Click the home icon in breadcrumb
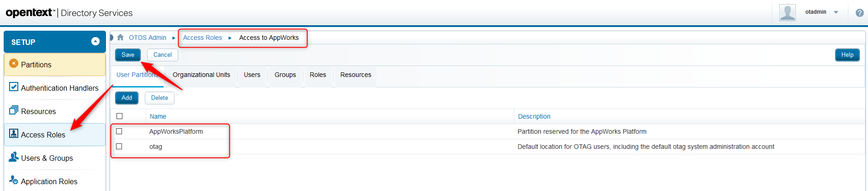The height and width of the screenshot is (191, 868). [x=121, y=38]
